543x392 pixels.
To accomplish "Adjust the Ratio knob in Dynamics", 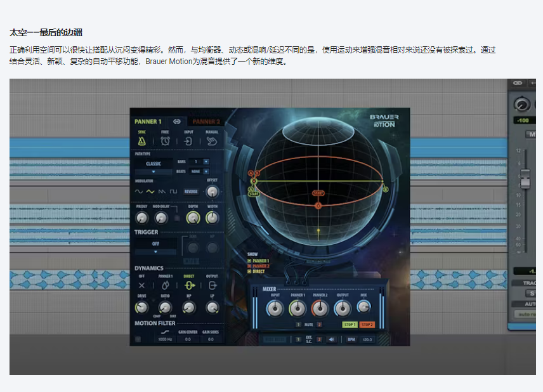I will (x=165, y=307).
